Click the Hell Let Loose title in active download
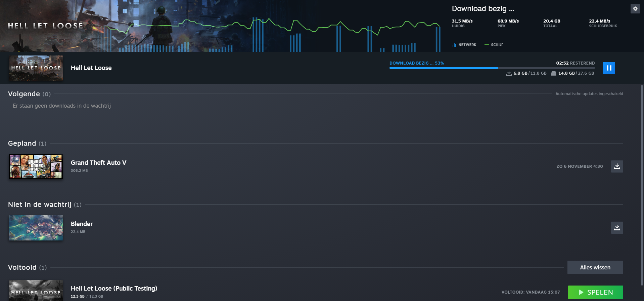Image resolution: width=644 pixels, height=301 pixels. [91, 68]
